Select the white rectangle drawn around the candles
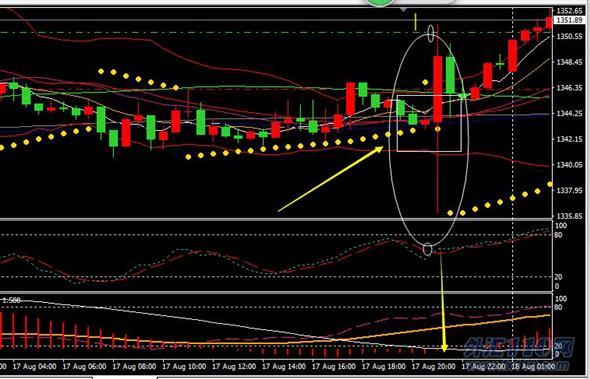This screenshot has height=379, width=590. click(x=429, y=123)
